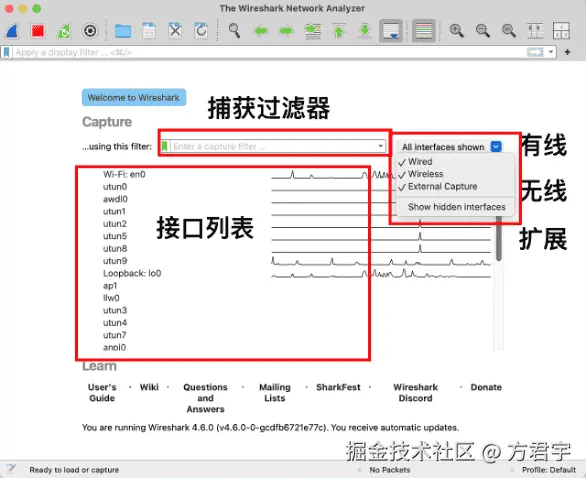587x479 pixels.
Task: Go forward with the green right arrow
Action: pos(287,31)
